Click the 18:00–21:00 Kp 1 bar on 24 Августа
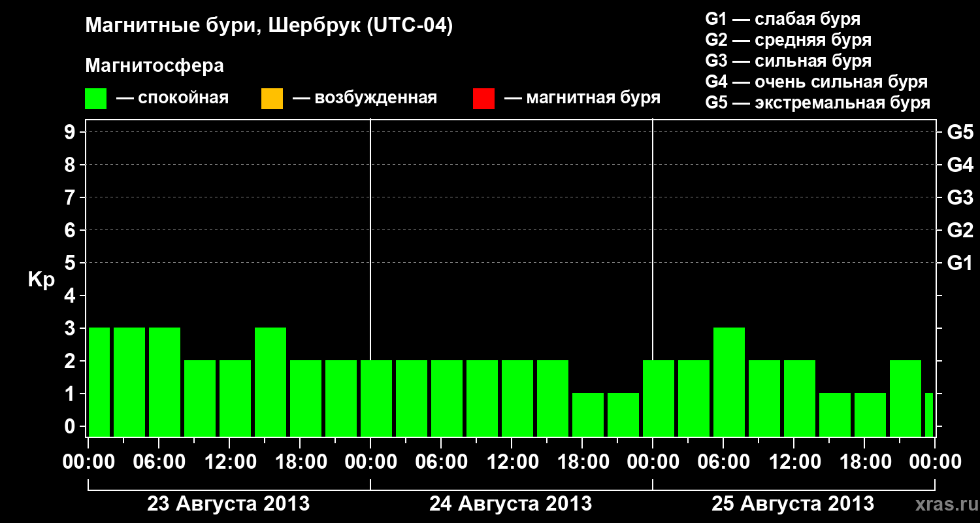The width and height of the screenshot is (980, 523). tap(588, 414)
